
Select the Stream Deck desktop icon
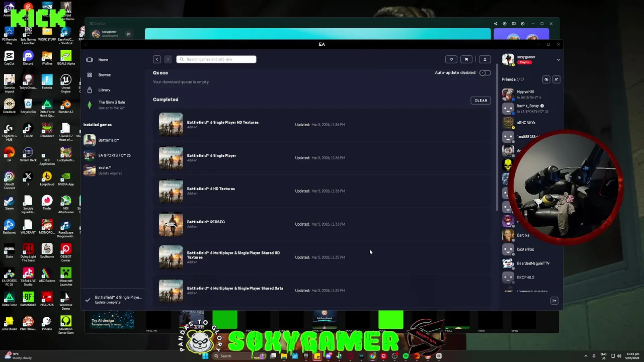click(x=28, y=154)
